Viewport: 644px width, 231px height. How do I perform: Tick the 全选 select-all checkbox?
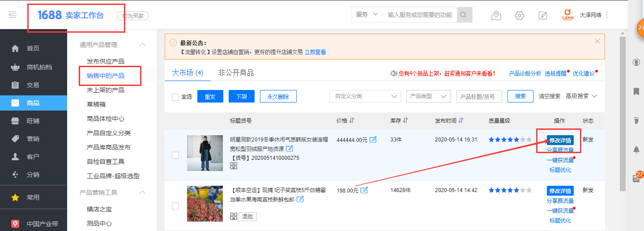pos(175,97)
